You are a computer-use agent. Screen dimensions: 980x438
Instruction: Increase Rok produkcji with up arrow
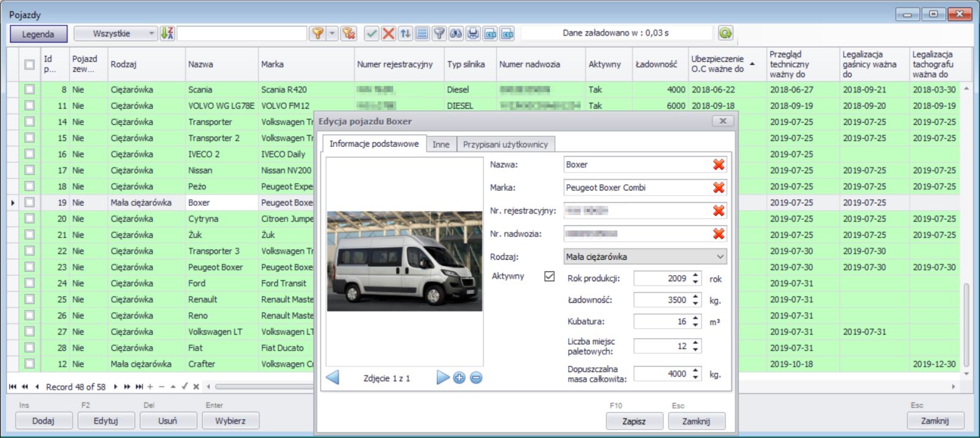[x=696, y=275]
